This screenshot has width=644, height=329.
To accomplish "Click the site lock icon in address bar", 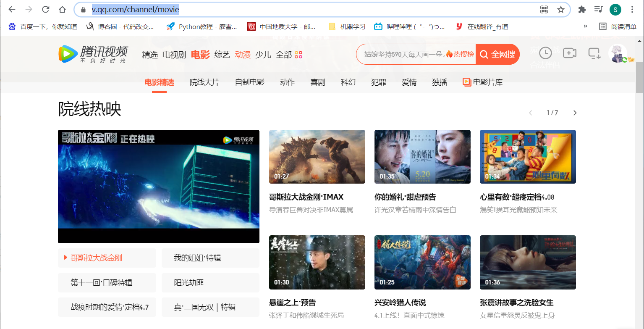I will (x=83, y=9).
